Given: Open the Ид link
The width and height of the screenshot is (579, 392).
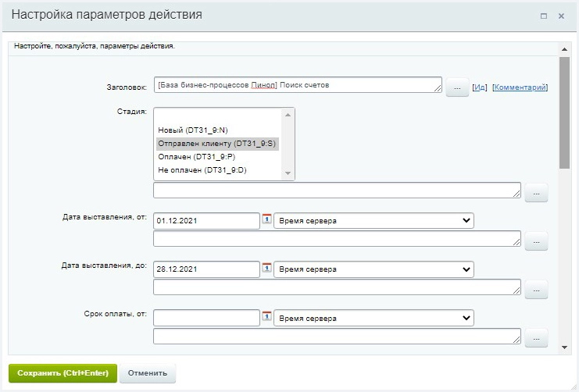Looking at the screenshot, I should [x=481, y=87].
